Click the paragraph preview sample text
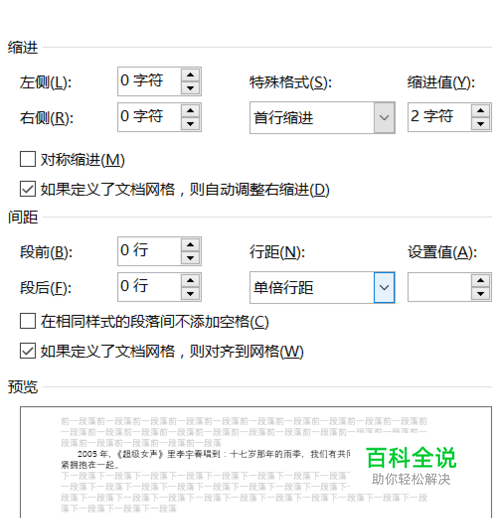Screen dimensions: 500x518 pos(205,459)
